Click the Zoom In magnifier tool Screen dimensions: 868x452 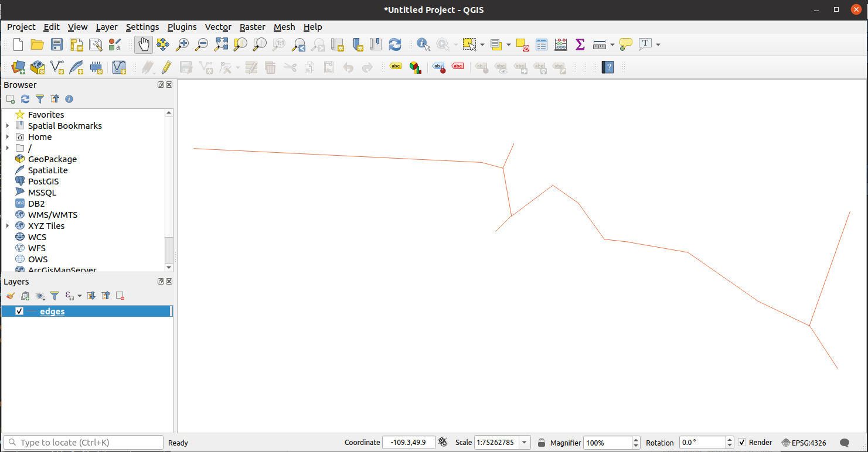tap(182, 44)
